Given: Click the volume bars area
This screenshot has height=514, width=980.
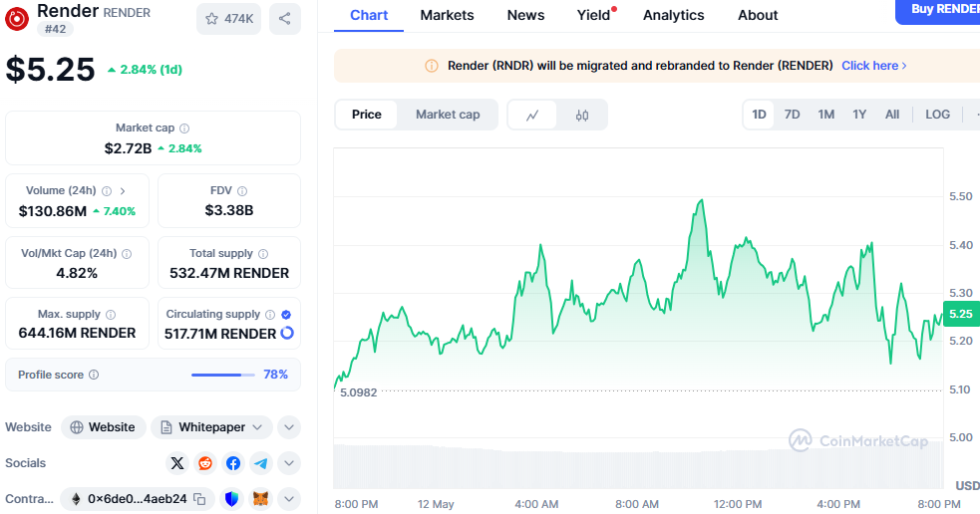Looking at the screenshot, I should pyautogui.click(x=638, y=466).
